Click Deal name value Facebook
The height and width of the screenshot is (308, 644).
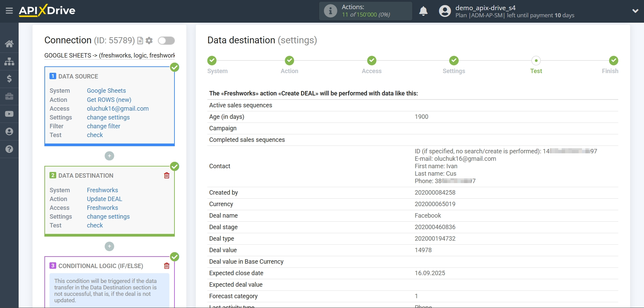coord(428,216)
